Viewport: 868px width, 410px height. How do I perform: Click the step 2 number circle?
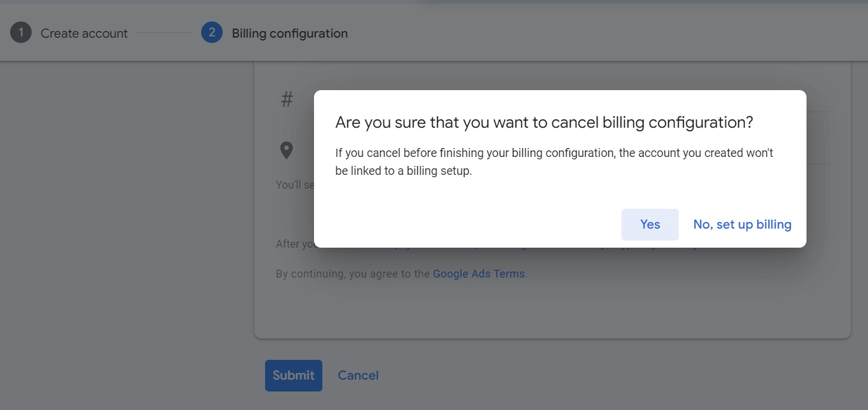point(212,33)
